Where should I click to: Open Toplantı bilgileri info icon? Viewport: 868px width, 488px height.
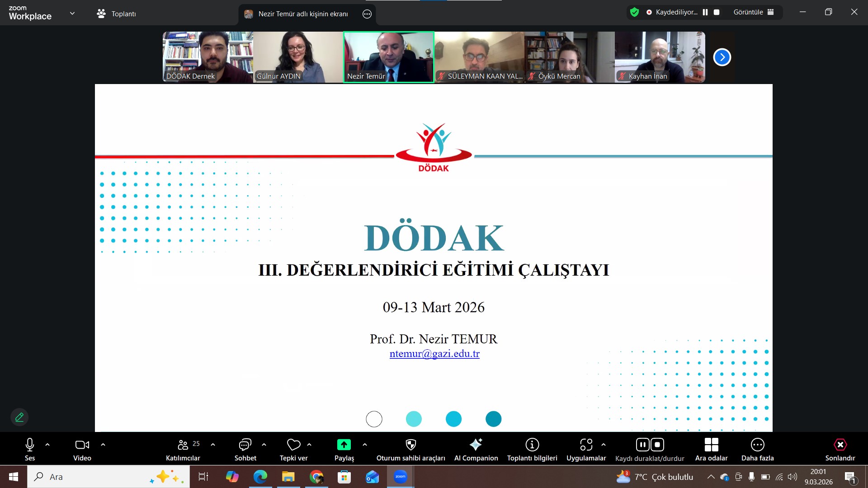pyautogui.click(x=532, y=445)
